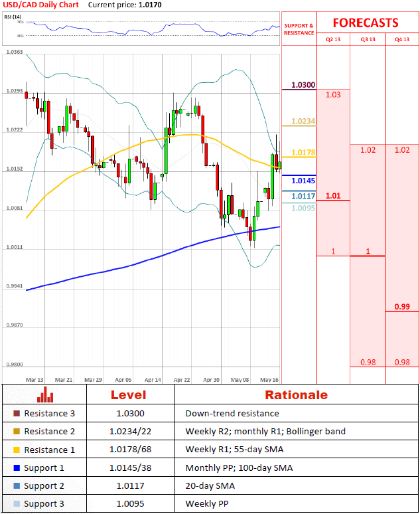Click the 'SUPPORT & RESISTANCE' column header
Screen dimensions: 420x514
pyautogui.click(x=299, y=29)
